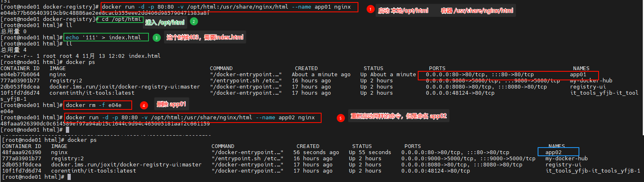This screenshot has width=644, height=182.
Task: Select app01 in the NAMES column
Action: point(578,75)
